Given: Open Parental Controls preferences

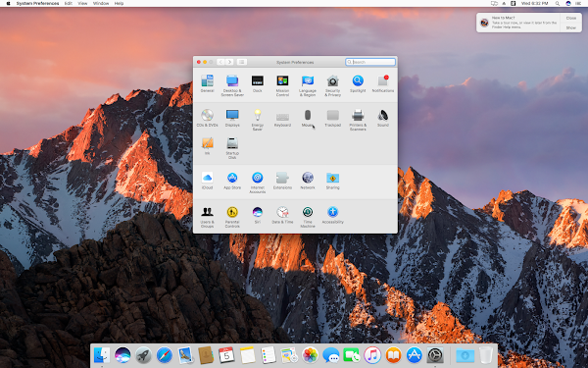Looking at the screenshot, I should point(232,217).
